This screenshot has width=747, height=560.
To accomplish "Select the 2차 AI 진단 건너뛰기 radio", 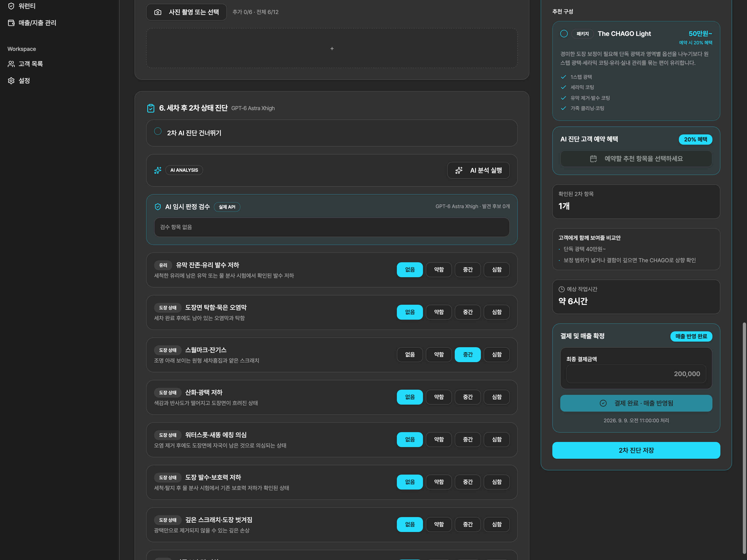I will click(x=158, y=131).
